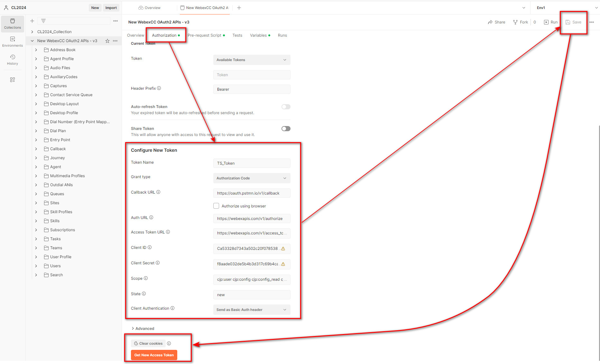
Task: Toggle the Auto-refresh Token switch
Action: click(x=286, y=107)
